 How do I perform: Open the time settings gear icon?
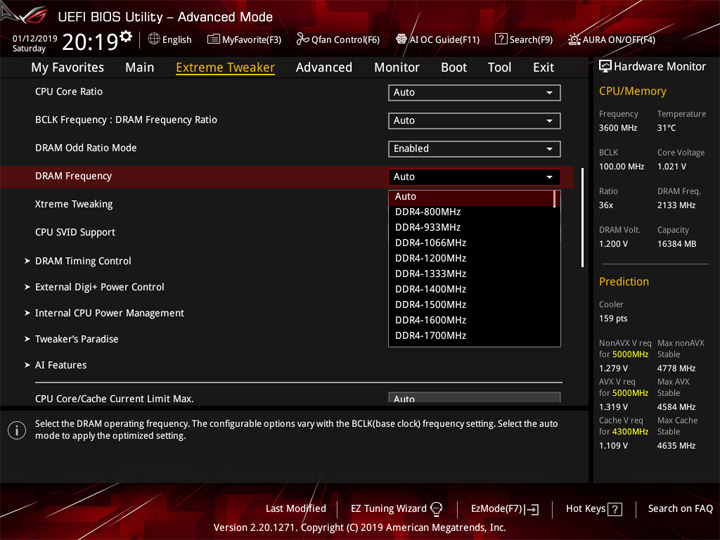(x=126, y=36)
